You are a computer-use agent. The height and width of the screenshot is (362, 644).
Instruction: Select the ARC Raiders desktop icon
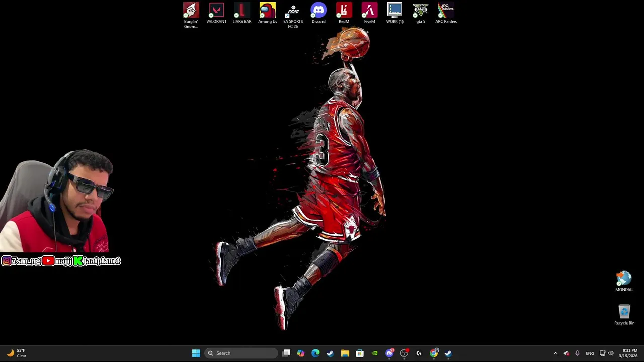click(446, 13)
